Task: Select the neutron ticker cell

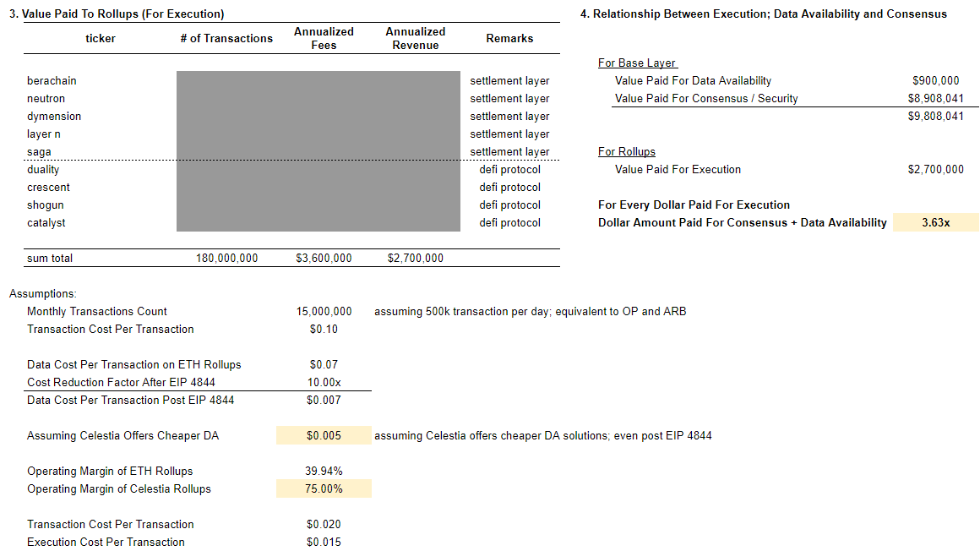Action: (x=46, y=98)
